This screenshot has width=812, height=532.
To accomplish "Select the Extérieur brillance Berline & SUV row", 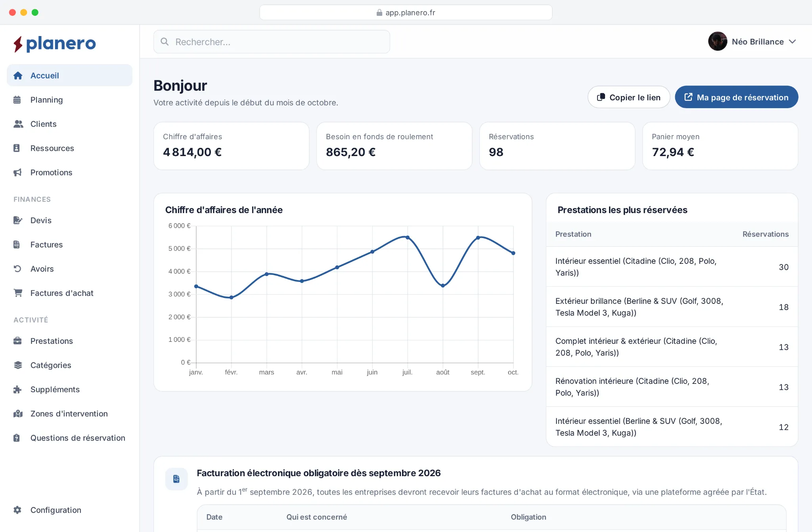I will 672,307.
